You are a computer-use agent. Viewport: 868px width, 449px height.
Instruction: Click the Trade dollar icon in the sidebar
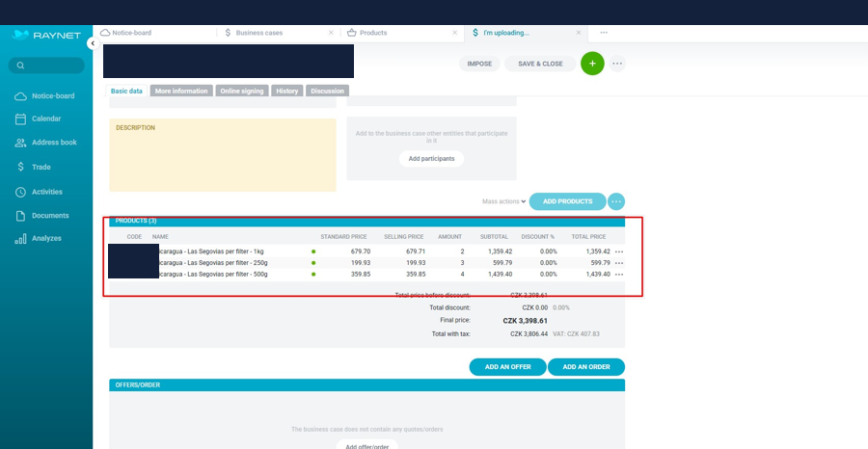20,167
